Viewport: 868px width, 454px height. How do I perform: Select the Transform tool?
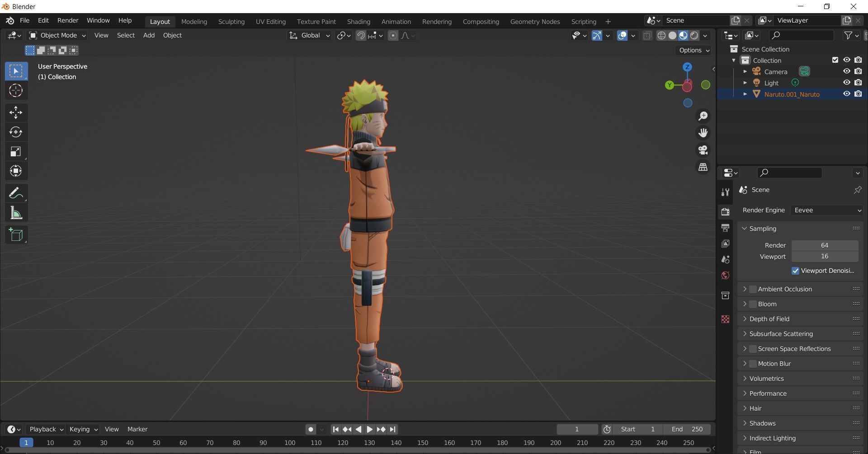coord(16,171)
